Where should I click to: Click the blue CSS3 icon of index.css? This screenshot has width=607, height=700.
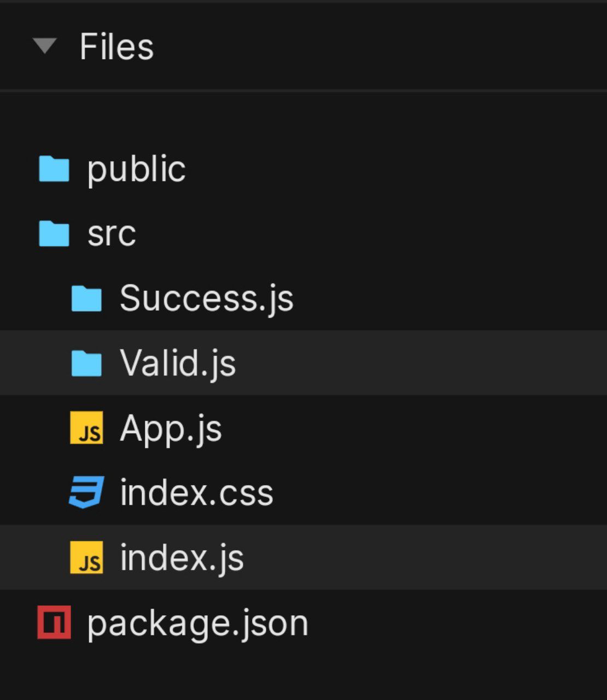[86, 492]
